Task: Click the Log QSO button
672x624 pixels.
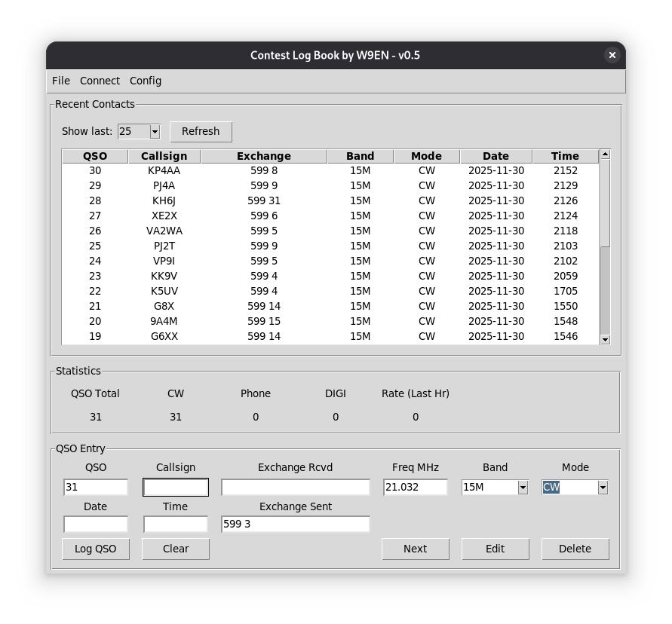Action: tap(96, 549)
